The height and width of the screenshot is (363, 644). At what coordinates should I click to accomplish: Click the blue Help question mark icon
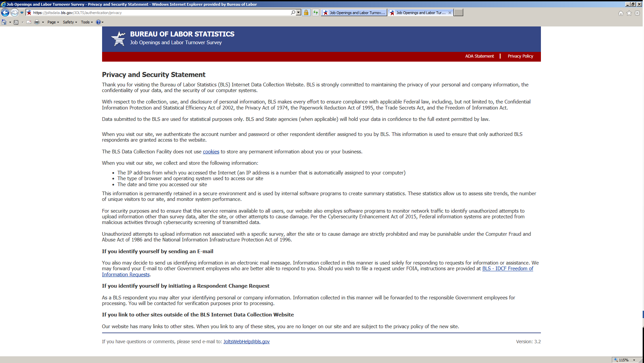(x=98, y=22)
